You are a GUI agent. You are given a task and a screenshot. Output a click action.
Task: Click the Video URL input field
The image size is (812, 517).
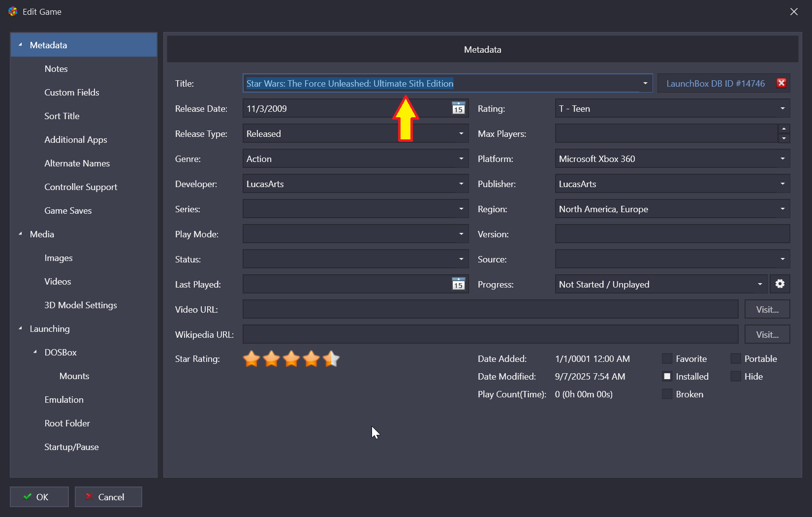(x=491, y=309)
